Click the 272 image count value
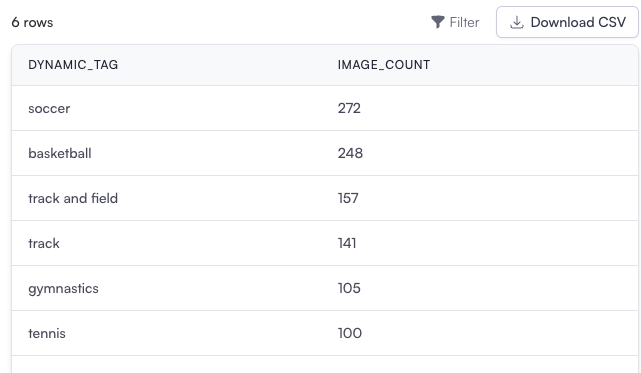The width and height of the screenshot is (641, 373). (x=349, y=108)
